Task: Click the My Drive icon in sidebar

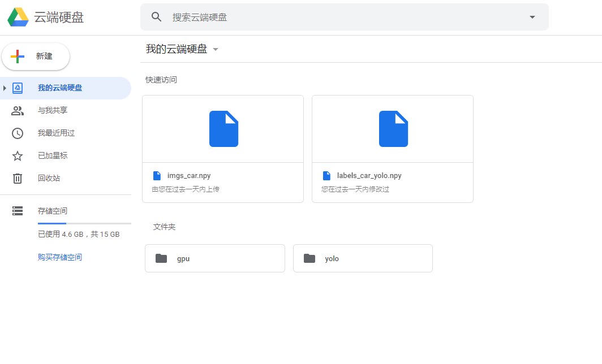Action: point(18,88)
